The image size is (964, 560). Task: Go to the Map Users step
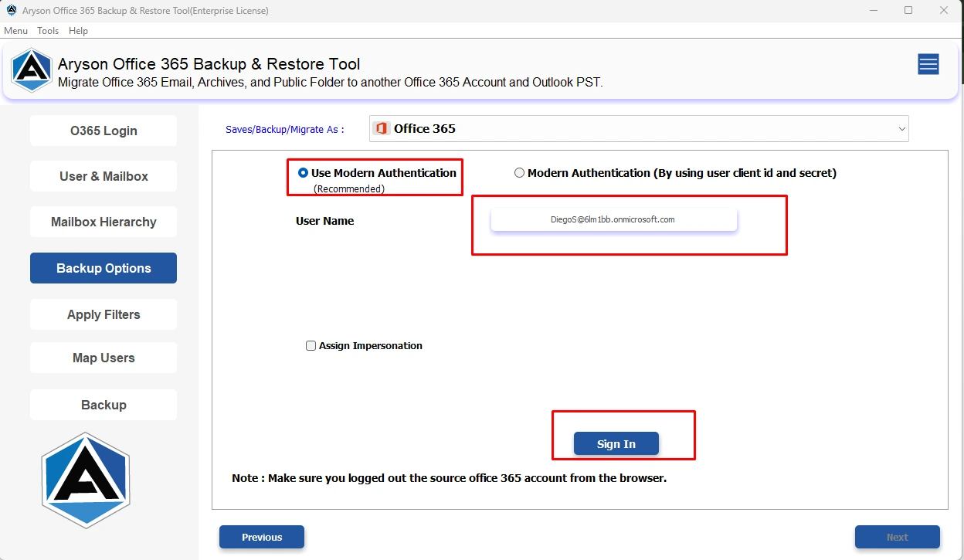point(104,358)
